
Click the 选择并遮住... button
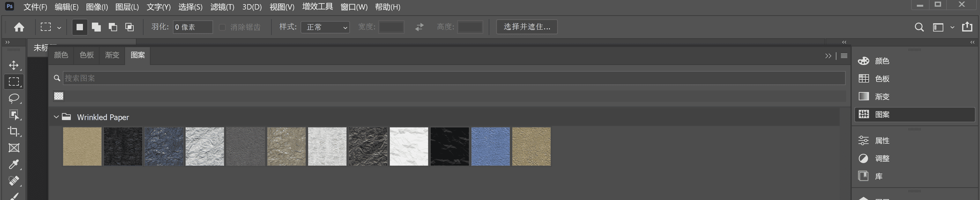point(526,27)
